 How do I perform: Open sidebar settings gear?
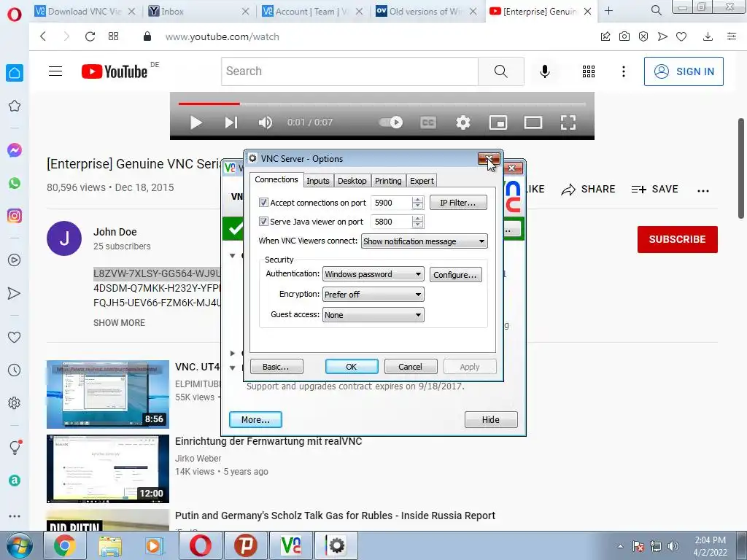coord(15,402)
